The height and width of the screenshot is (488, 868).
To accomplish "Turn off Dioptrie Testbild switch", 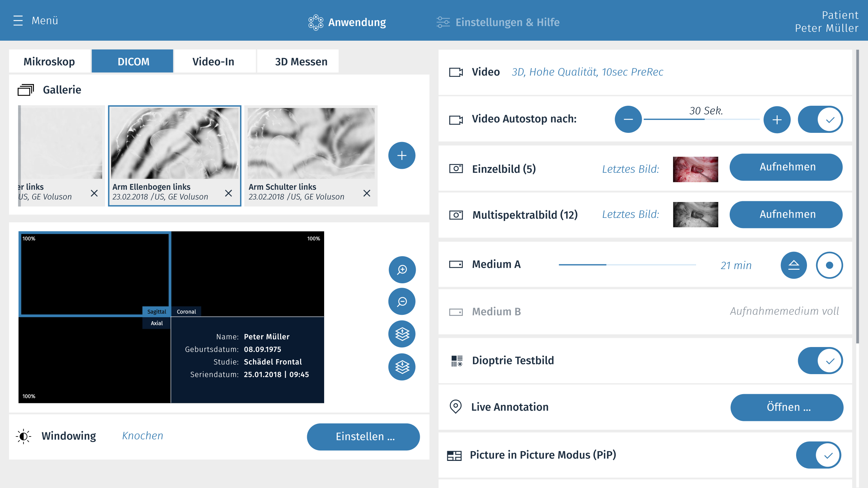I will (x=820, y=361).
